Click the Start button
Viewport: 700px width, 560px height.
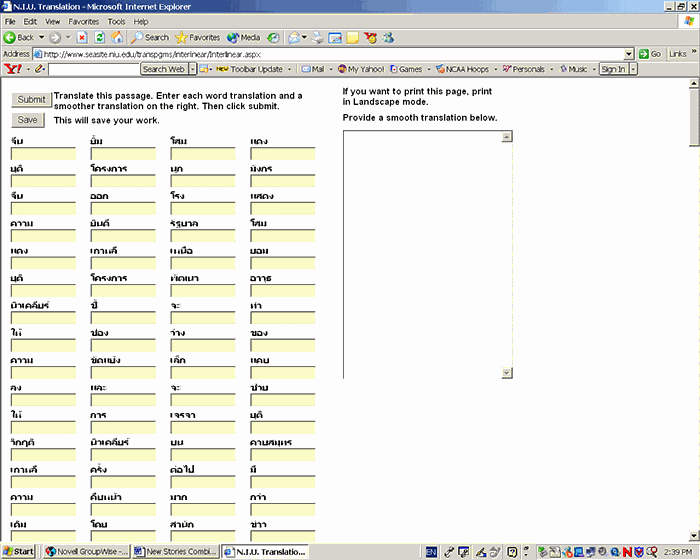tap(18, 552)
